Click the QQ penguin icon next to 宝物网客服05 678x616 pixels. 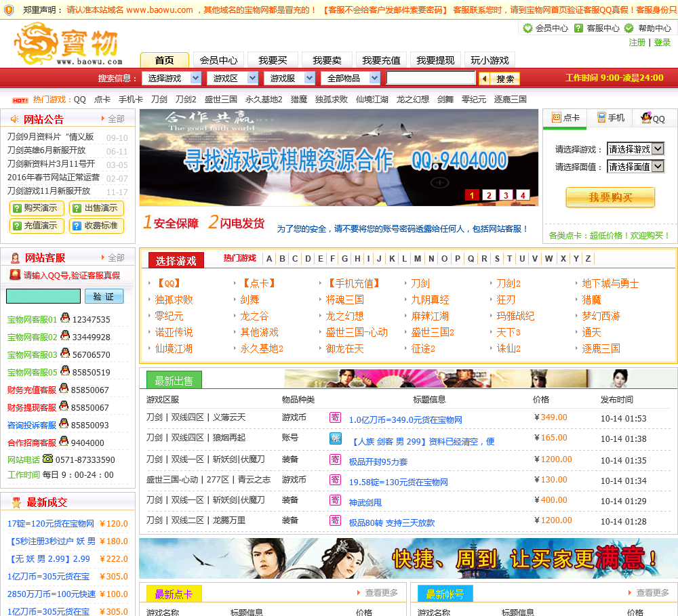(x=65, y=371)
